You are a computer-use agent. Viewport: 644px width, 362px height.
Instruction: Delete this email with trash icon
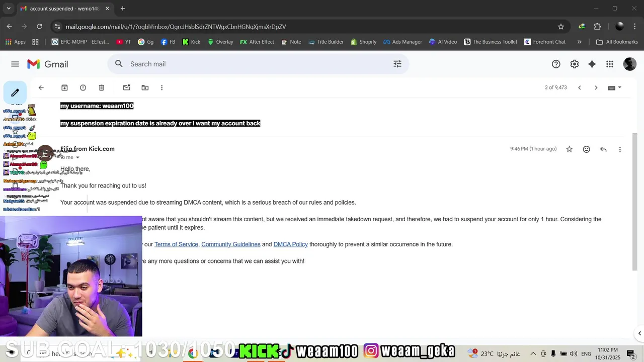[101, 87]
